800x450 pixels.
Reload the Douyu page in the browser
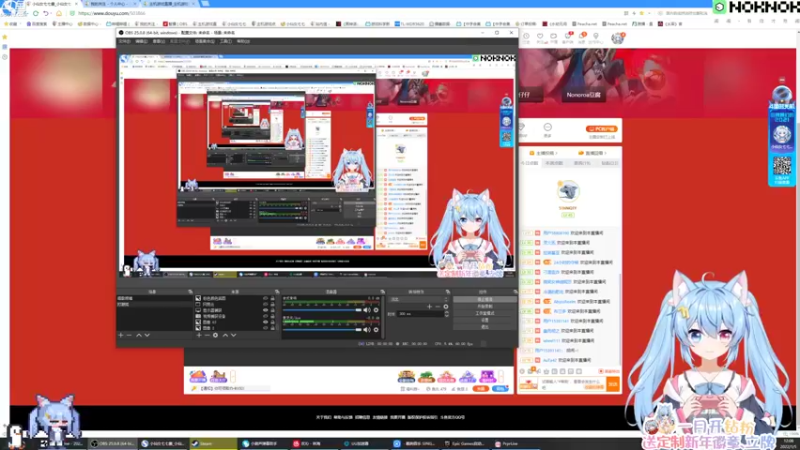[x=36, y=13]
